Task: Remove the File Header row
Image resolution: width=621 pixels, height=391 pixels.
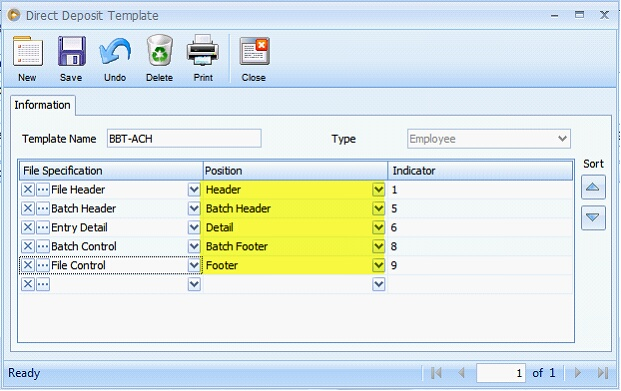Action: (28, 189)
